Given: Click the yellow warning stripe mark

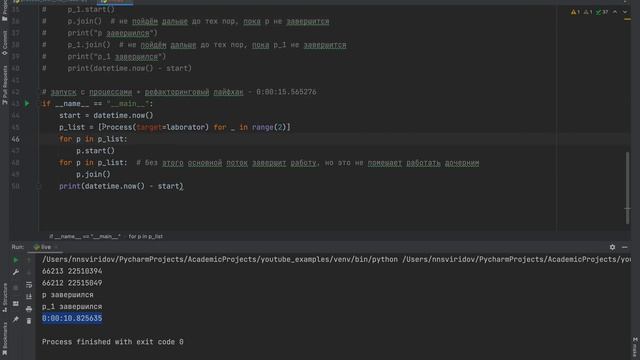Looking at the screenshot, I should click(x=627, y=19).
